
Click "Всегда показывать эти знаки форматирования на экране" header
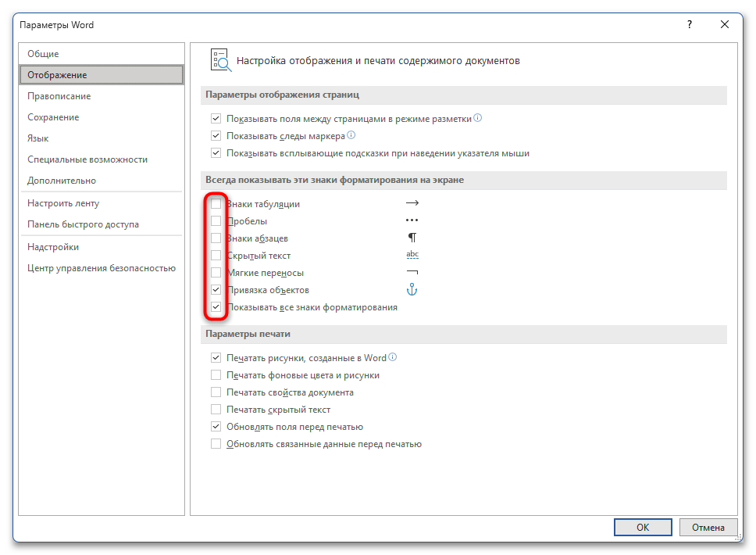[x=463, y=180]
